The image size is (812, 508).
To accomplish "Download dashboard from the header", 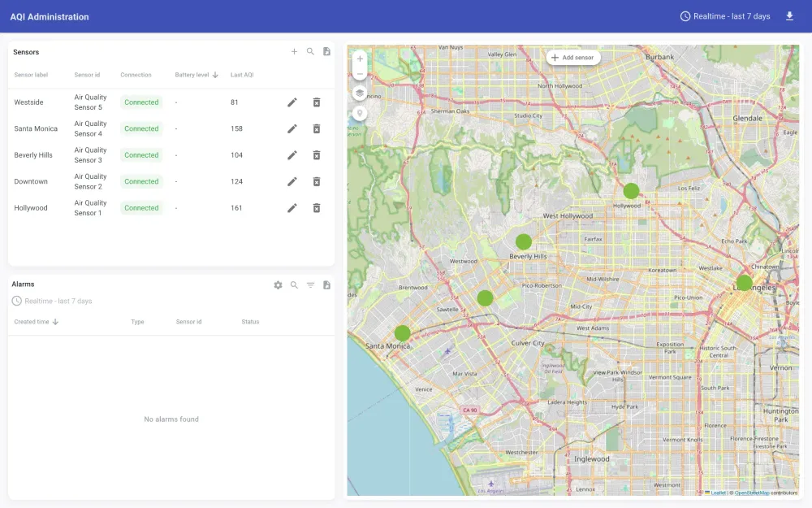I will [789, 16].
